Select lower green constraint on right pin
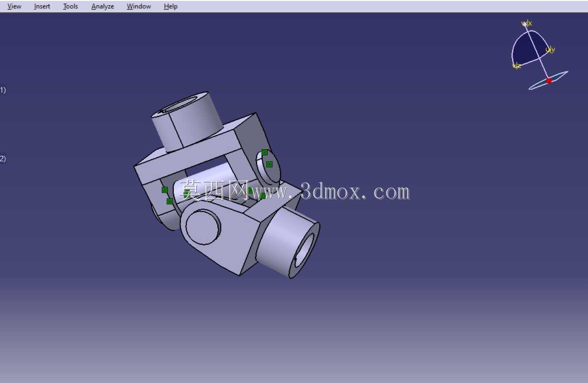This screenshot has height=383, width=588. tap(269, 164)
